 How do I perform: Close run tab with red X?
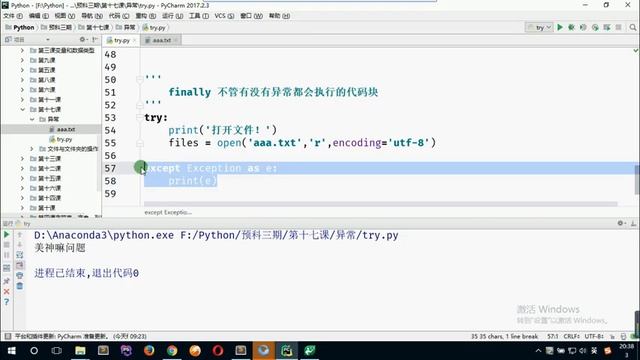click(x=7, y=291)
